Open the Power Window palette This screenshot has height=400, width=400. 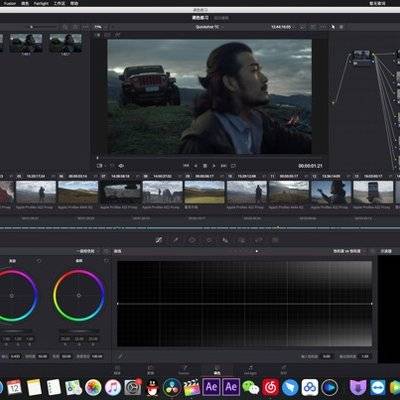pyautogui.click(x=192, y=240)
